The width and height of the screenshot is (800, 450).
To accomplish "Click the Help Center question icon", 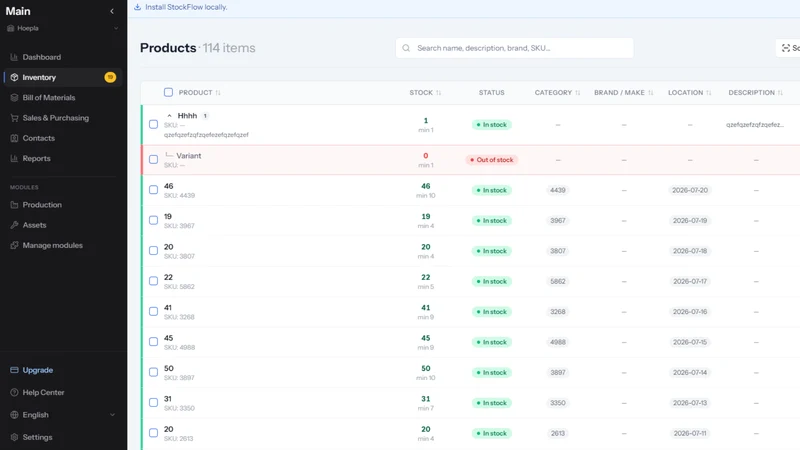I will 14,392.
